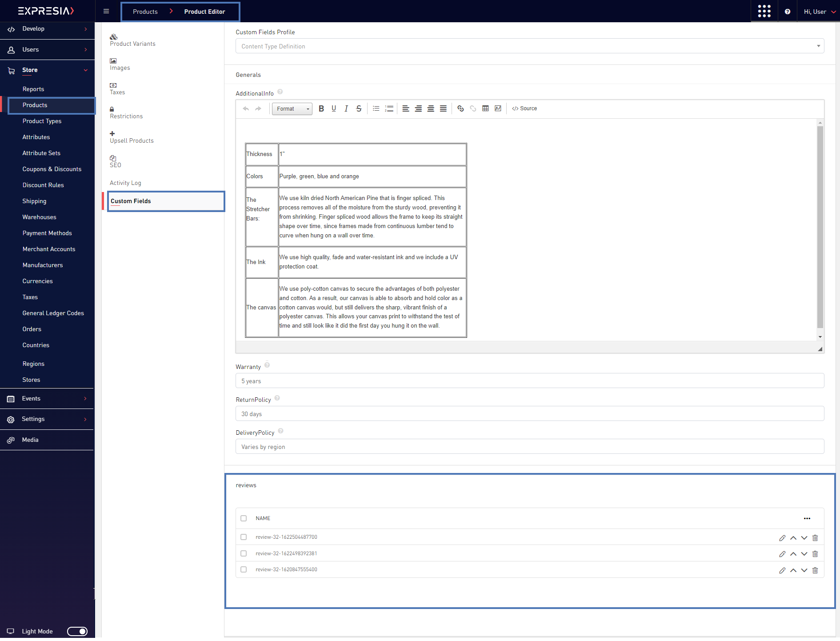Check the box for review-32-1622504487700
Viewport: 840px width, 641px height.
(244, 537)
